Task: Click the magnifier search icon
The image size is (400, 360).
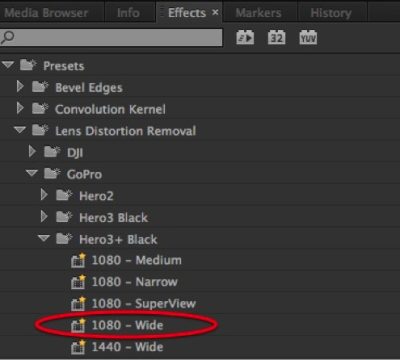Action: tap(7, 37)
